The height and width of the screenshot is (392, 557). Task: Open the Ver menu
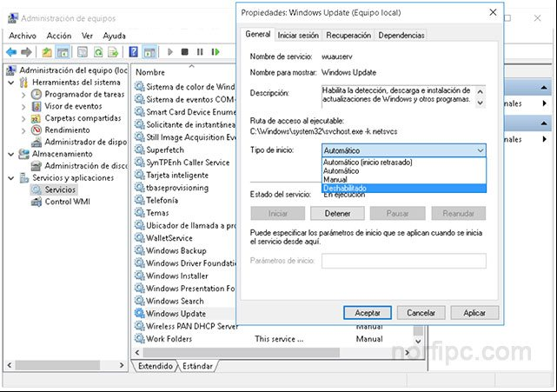tap(87, 36)
